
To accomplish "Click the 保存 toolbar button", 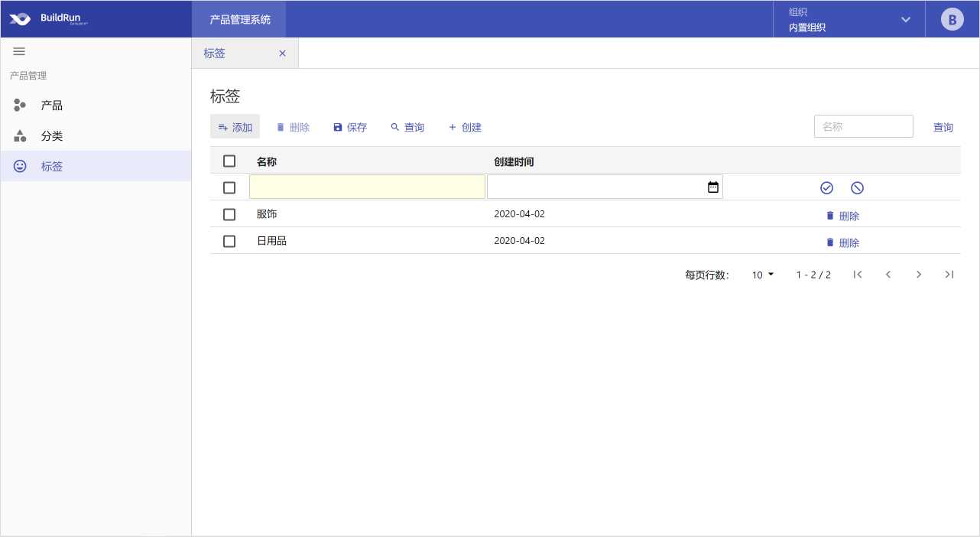I will (350, 127).
